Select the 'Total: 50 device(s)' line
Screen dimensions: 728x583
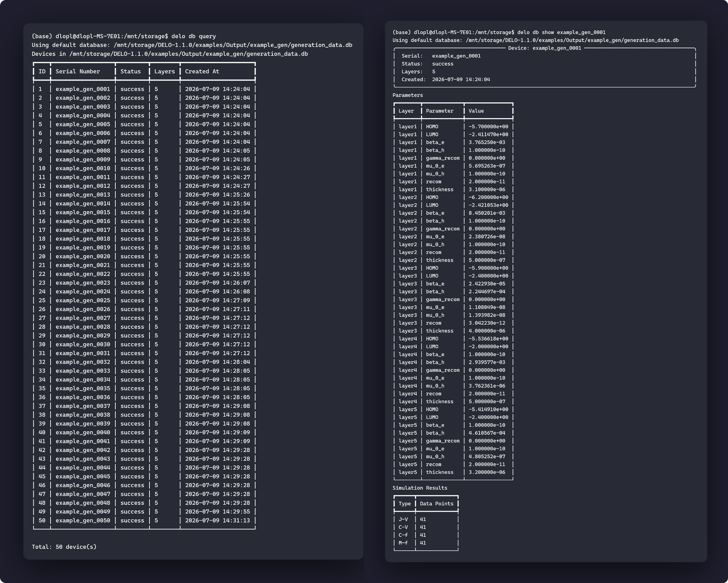[x=64, y=547]
